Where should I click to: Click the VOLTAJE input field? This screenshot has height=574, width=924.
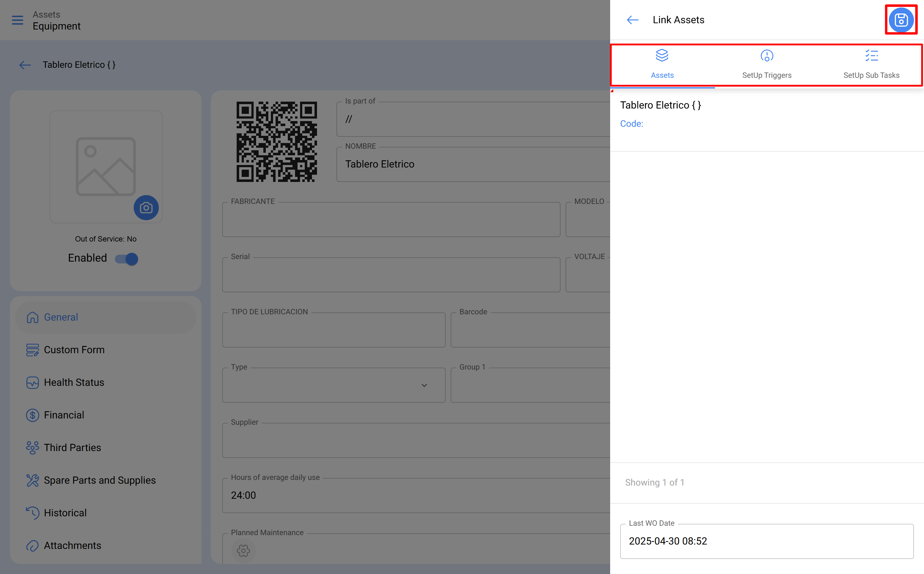[588, 275]
